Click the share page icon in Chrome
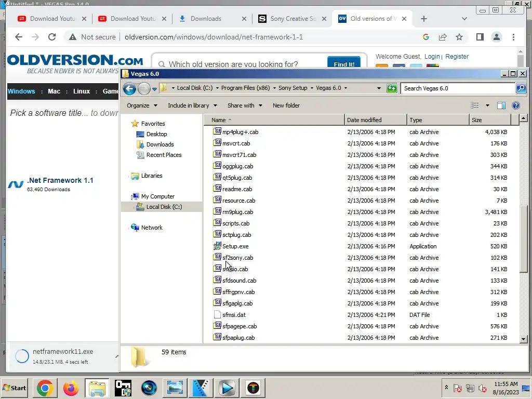532x399 pixels. 443,37
